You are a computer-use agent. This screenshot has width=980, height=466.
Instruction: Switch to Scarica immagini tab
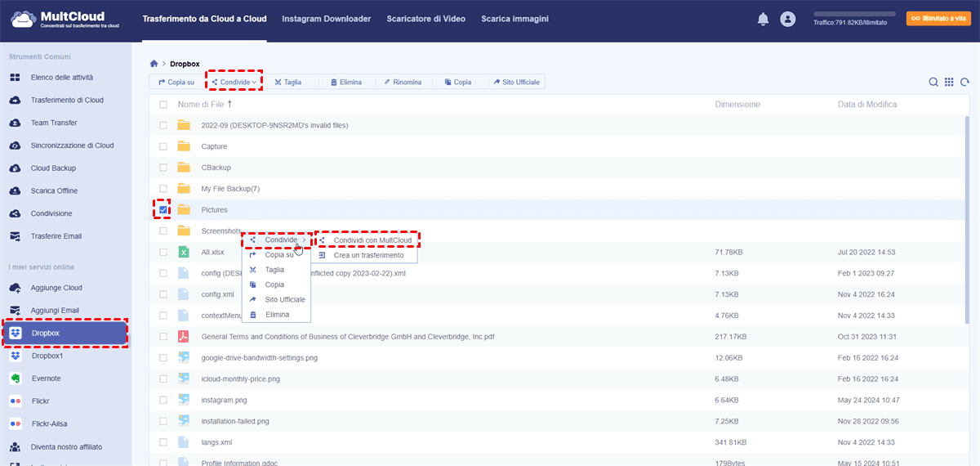(x=514, y=19)
